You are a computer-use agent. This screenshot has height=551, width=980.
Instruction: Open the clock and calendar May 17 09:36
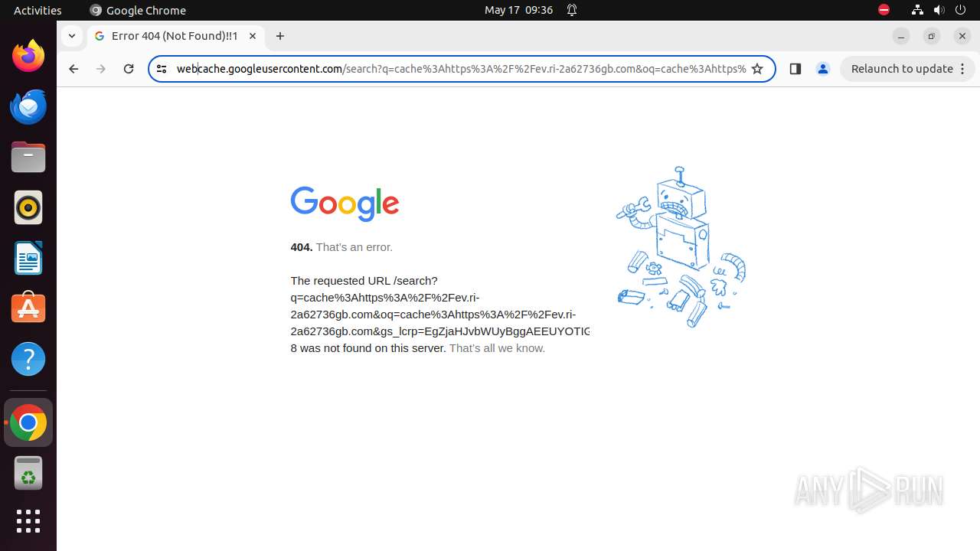tap(518, 10)
